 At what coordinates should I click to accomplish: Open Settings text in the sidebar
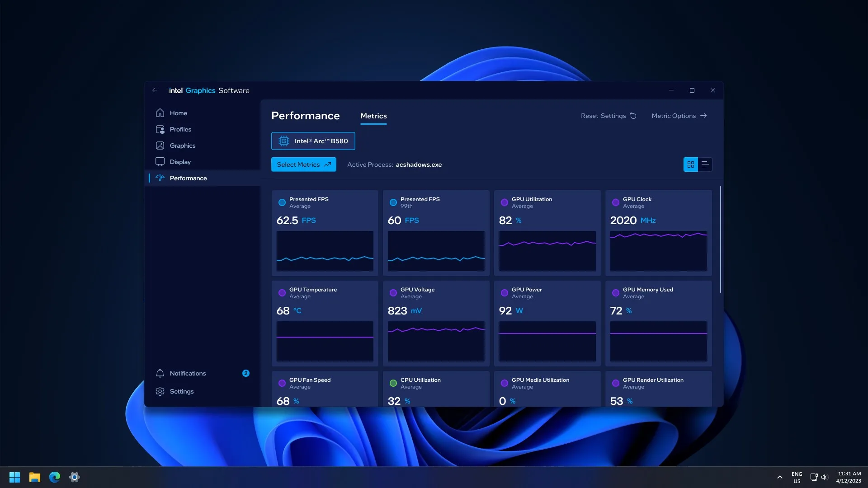click(182, 391)
